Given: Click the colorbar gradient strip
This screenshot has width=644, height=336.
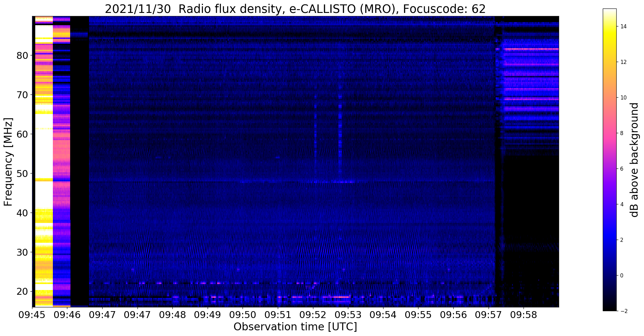Looking at the screenshot, I should 609,160.
